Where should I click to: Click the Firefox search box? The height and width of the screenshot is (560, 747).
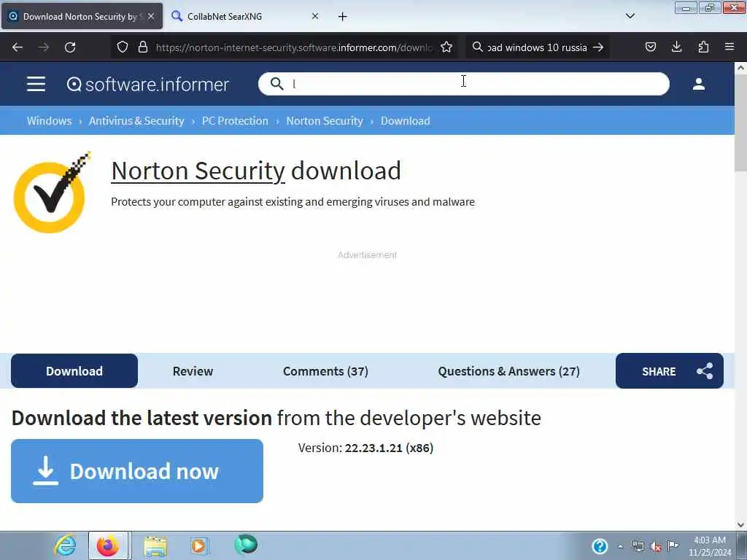[537, 47]
